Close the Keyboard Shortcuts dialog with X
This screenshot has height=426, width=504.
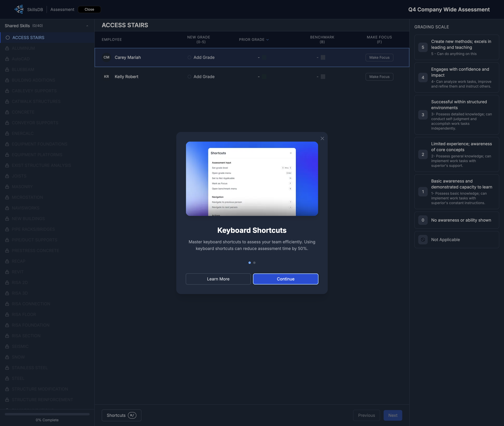322,138
